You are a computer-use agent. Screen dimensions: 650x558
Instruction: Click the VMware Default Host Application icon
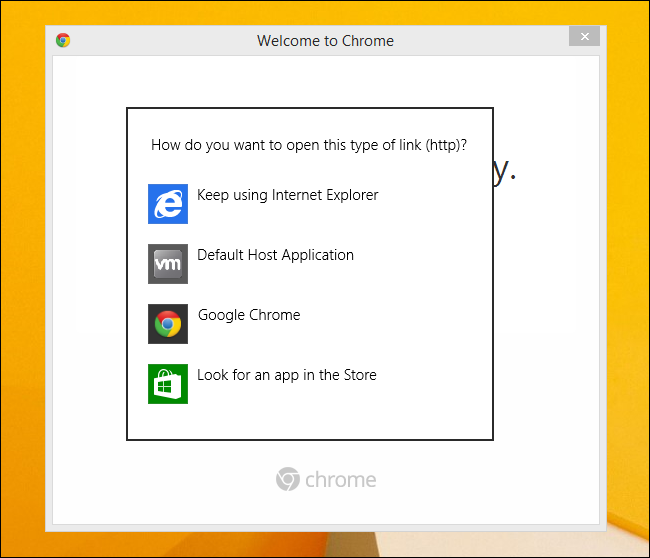click(x=168, y=264)
